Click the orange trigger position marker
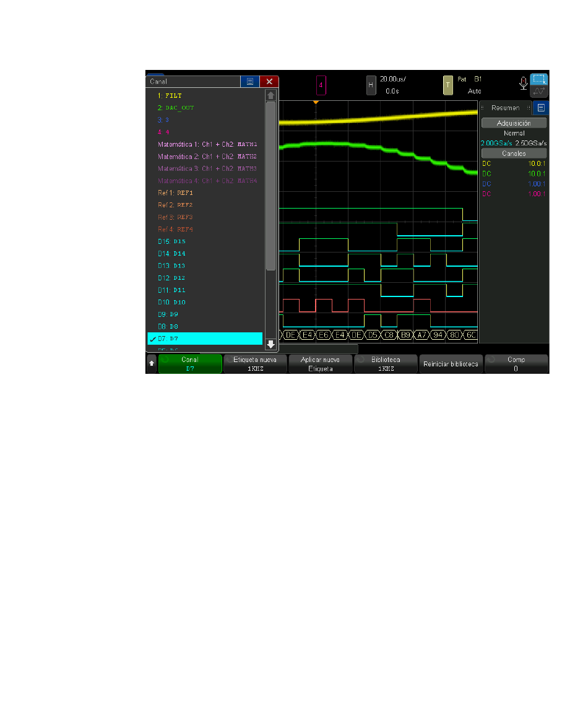The height and width of the screenshot is (721, 588). 316,102
